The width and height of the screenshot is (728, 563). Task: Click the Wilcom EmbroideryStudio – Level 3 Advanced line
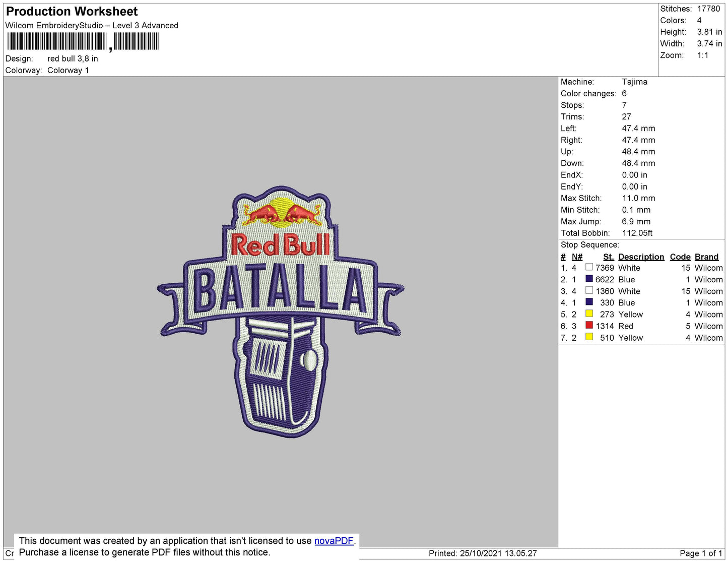click(92, 25)
